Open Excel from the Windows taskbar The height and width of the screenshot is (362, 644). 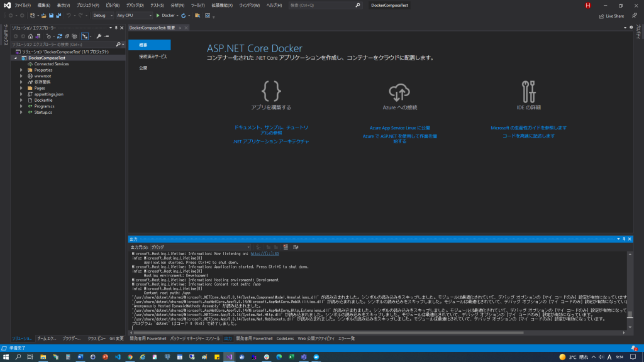[x=291, y=357]
